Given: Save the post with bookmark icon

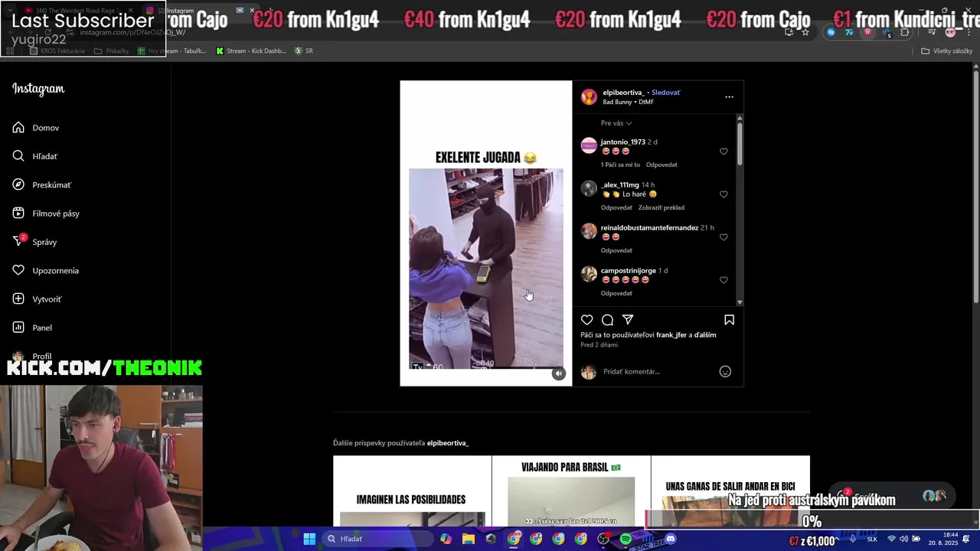Looking at the screenshot, I should [729, 320].
